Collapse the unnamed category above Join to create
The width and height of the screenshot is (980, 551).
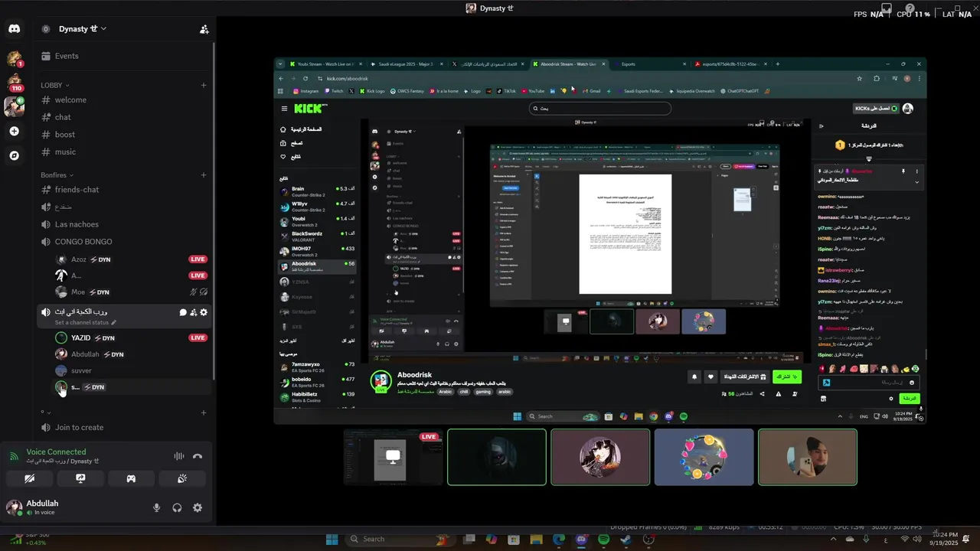pos(46,412)
